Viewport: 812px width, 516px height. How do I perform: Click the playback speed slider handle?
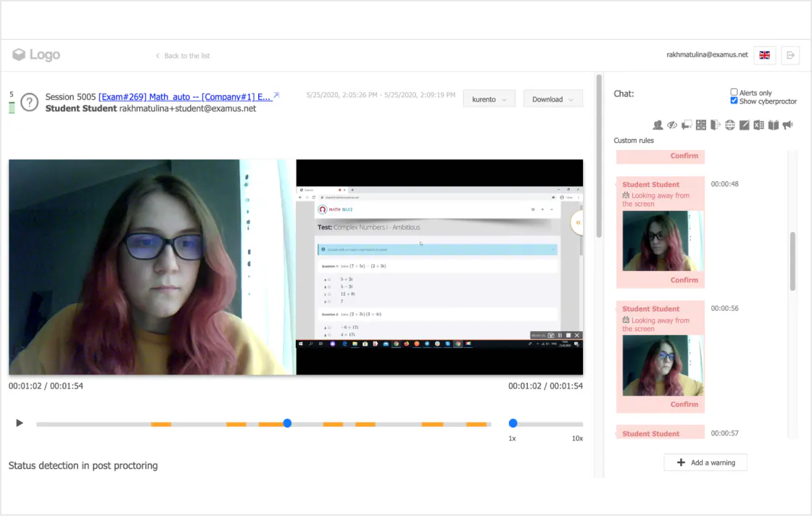(513, 423)
